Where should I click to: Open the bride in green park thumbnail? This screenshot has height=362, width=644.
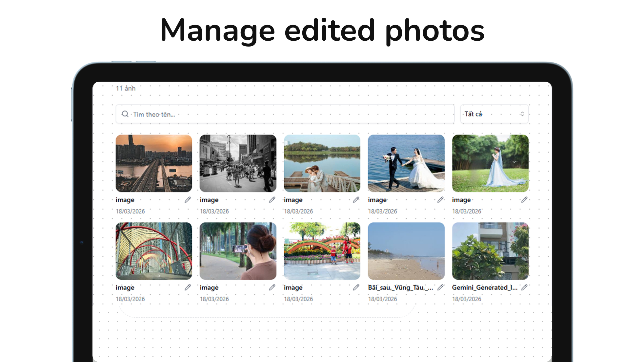[x=490, y=163]
